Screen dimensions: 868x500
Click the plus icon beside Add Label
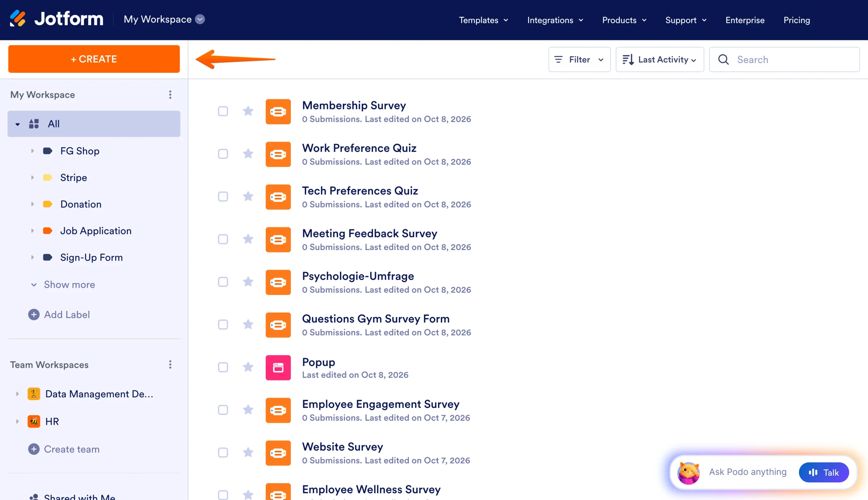[34, 315]
